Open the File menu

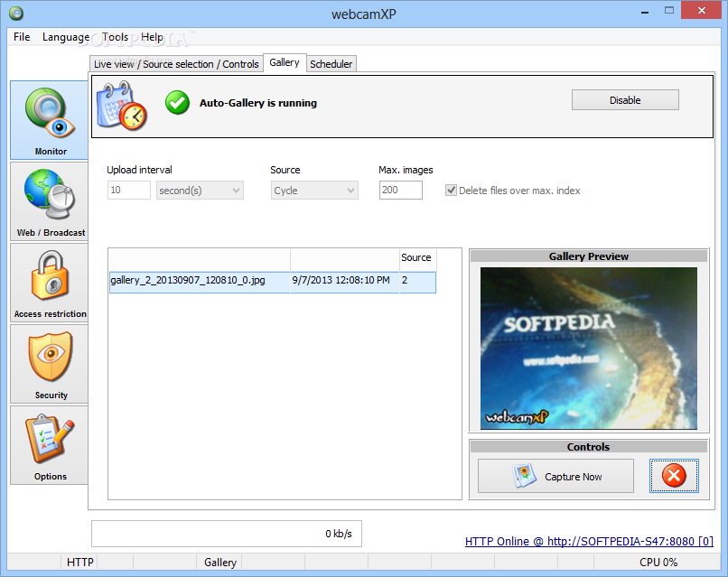coord(22,37)
